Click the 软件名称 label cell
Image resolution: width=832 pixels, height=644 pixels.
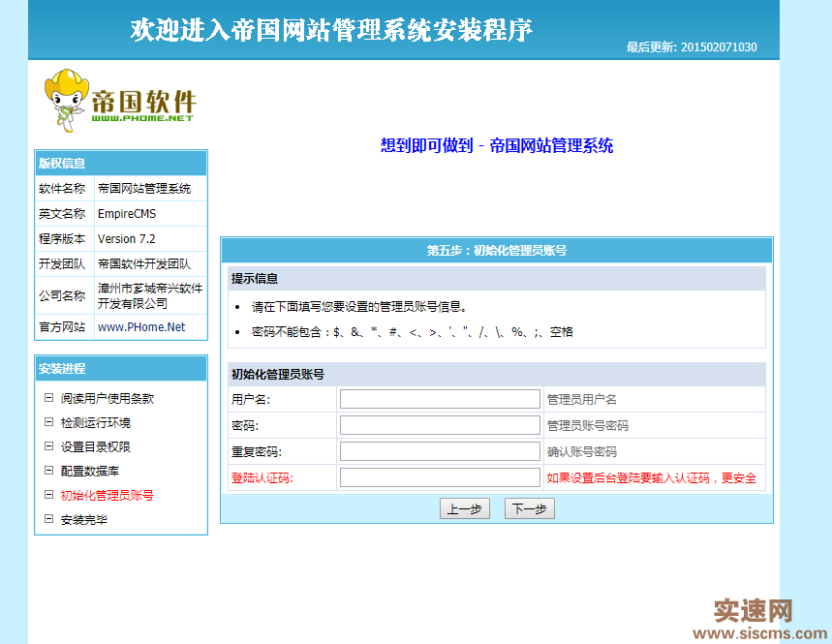point(65,189)
